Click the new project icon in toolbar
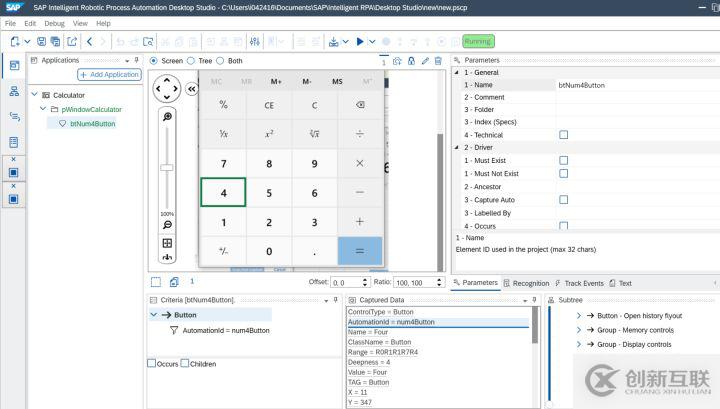This screenshot has width=720, height=409. 15,42
